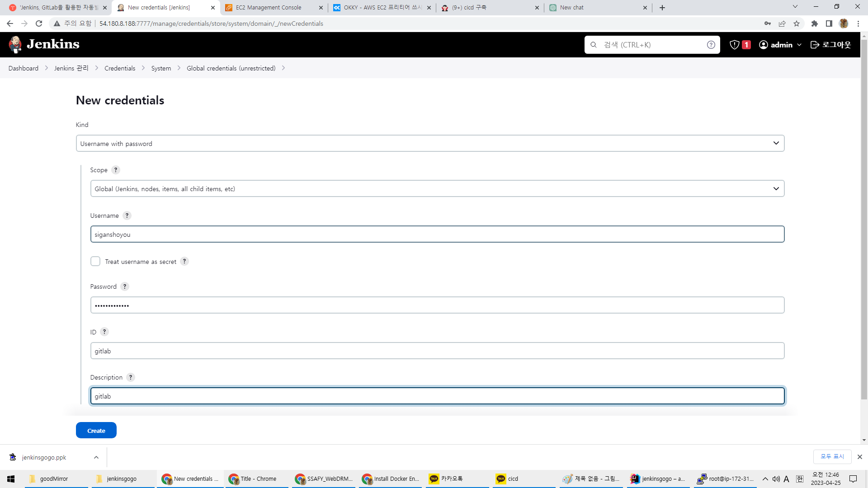
Task: Switch to the New chat tab
Action: pos(571,8)
